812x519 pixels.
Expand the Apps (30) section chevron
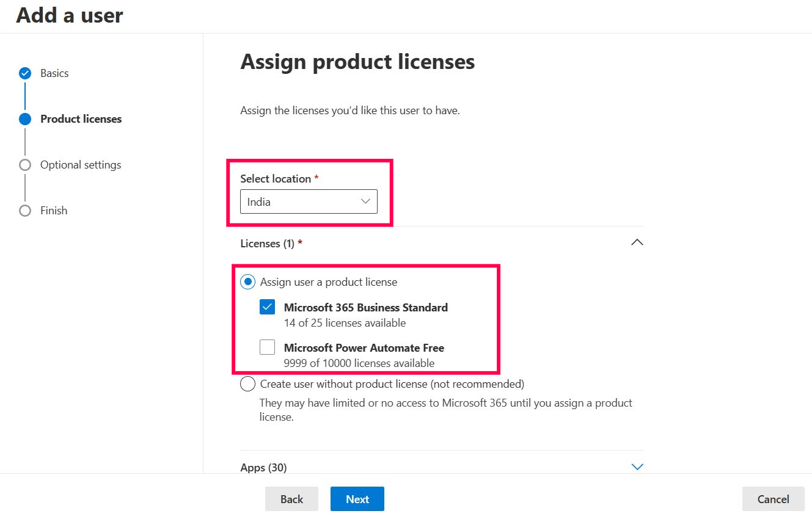point(637,467)
